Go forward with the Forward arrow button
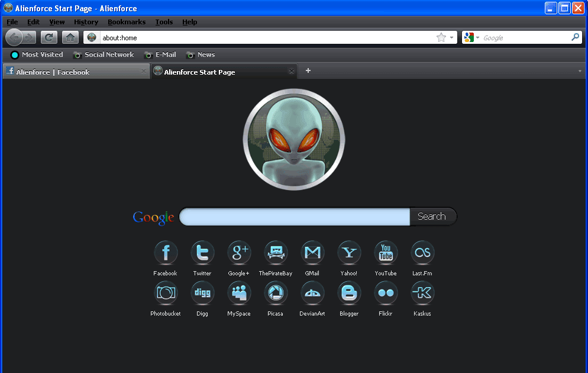The height and width of the screenshot is (373, 588). 29,37
